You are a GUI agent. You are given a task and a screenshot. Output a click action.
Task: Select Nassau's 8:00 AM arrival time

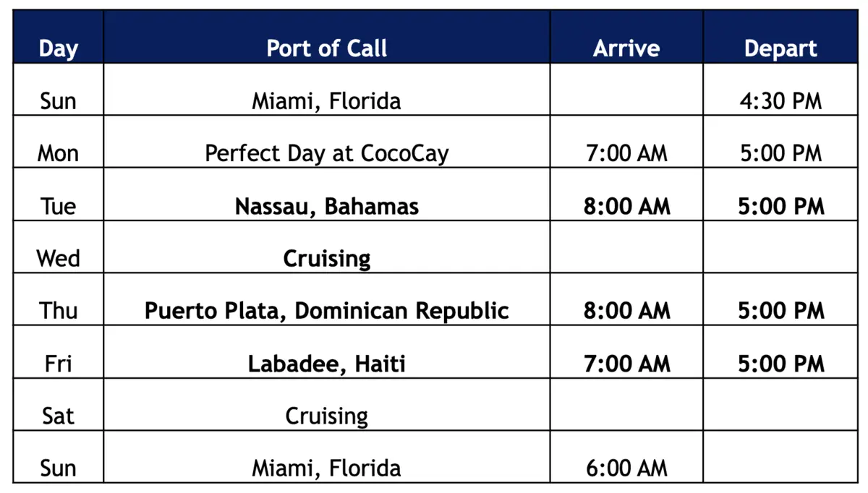coord(626,206)
